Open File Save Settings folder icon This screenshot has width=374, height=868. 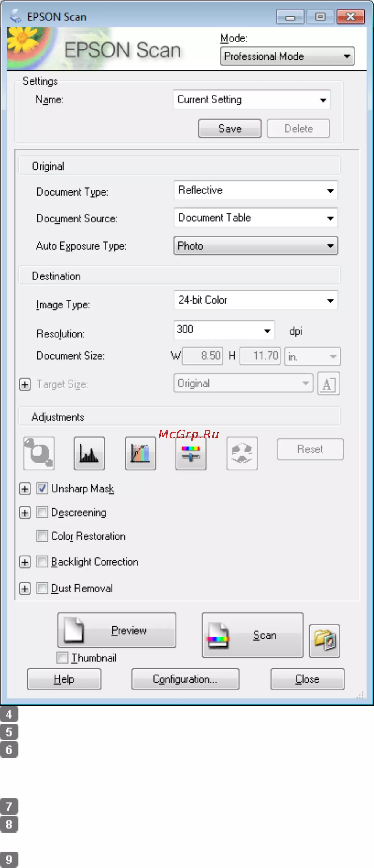[325, 641]
